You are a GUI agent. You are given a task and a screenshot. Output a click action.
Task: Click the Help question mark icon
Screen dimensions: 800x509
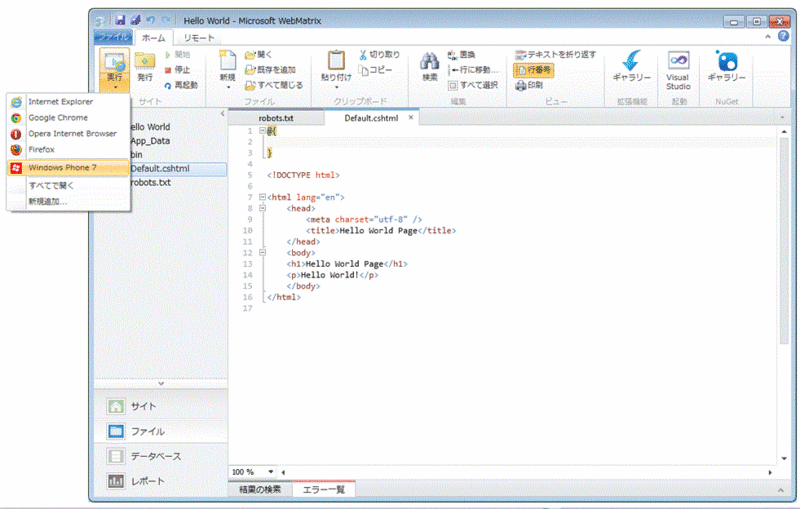click(783, 36)
